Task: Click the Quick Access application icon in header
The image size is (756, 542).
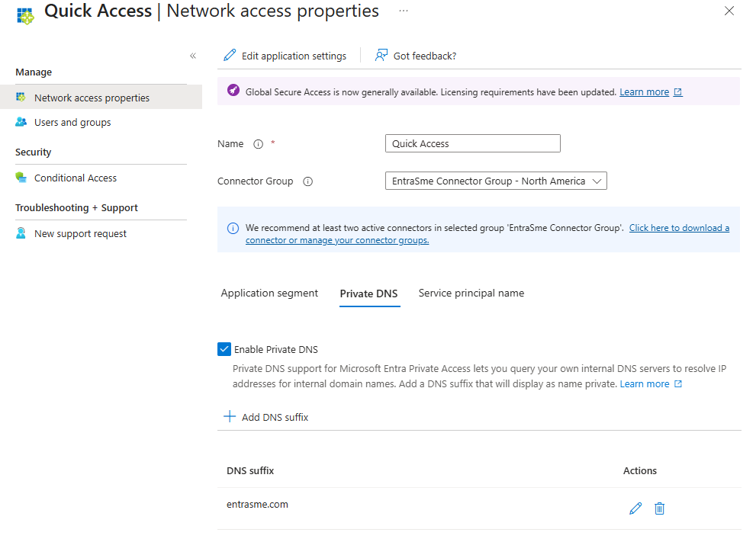Action: click(x=25, y=16)
